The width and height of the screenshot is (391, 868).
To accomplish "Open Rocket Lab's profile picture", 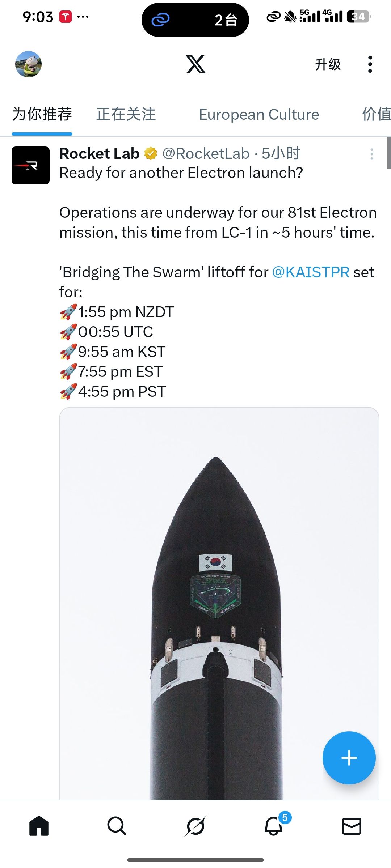I will [30, 165].
